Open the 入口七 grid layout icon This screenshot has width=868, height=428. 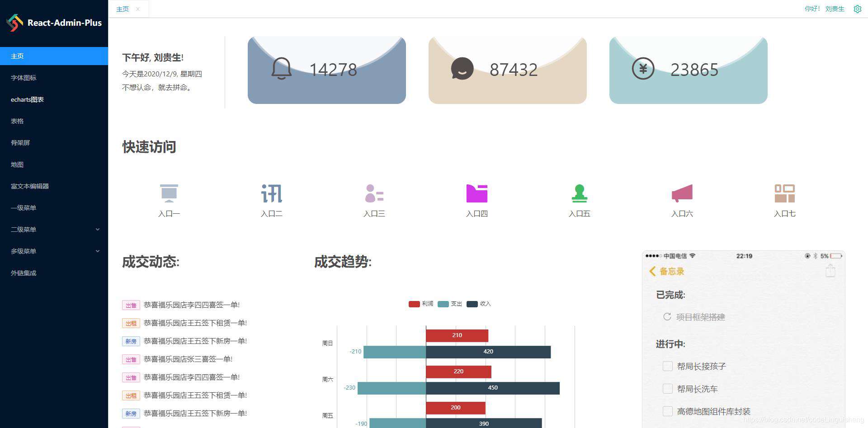click(x=785, y=193)
